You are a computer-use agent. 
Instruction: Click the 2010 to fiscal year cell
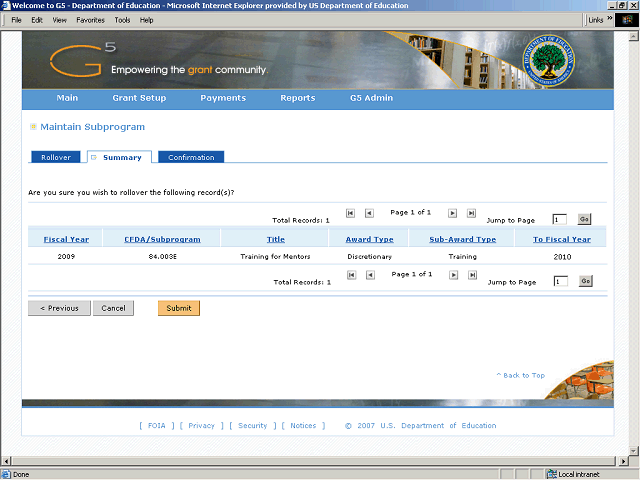coord(562,257)
